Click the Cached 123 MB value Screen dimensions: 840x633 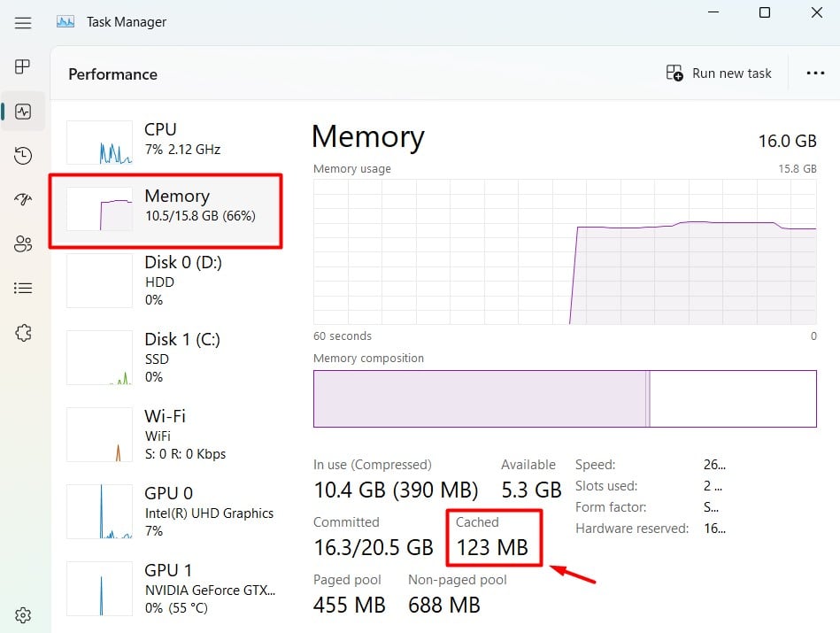[x=492, y=547]
